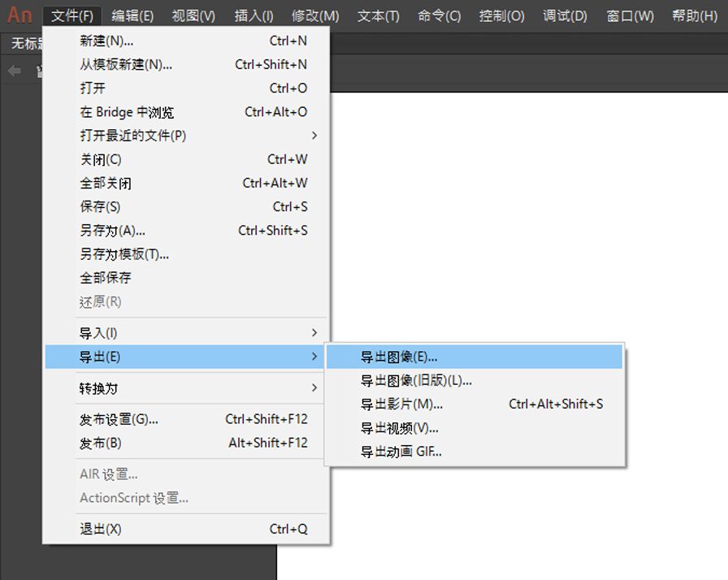Open the 编辑 menu
Viewport: 728px width, 580px height.
click(132, 15)
